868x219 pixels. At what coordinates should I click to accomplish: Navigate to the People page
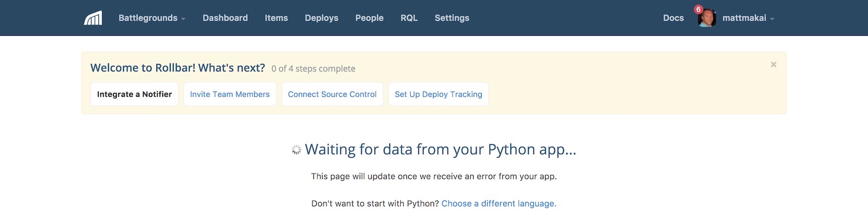[x=369, y=18]
